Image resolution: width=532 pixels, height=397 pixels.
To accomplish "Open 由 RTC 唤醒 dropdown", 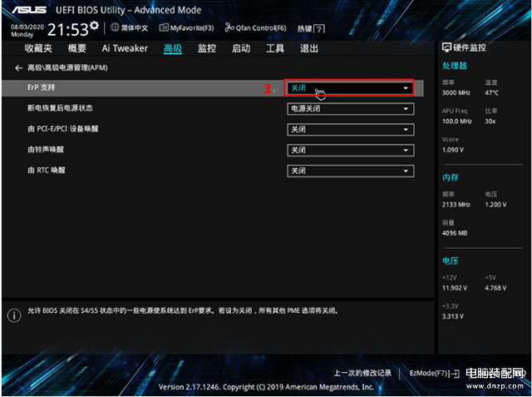I will (x=350, y=171).
